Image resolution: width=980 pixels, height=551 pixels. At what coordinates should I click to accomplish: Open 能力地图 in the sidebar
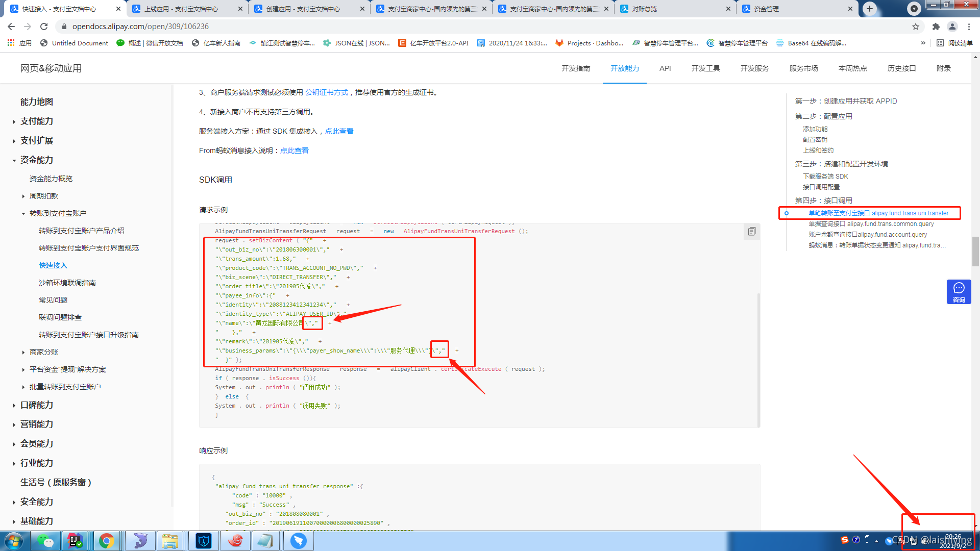tap(37, 102)
